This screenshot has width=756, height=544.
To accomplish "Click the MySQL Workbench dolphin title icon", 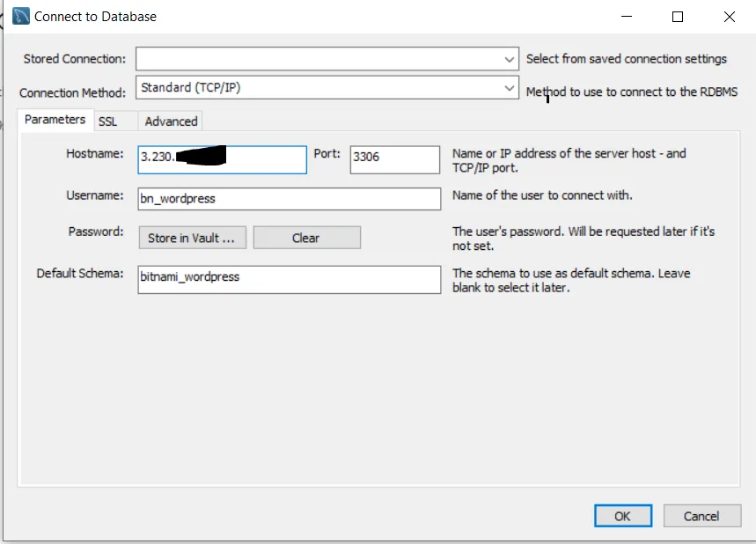I will (21, 17).
